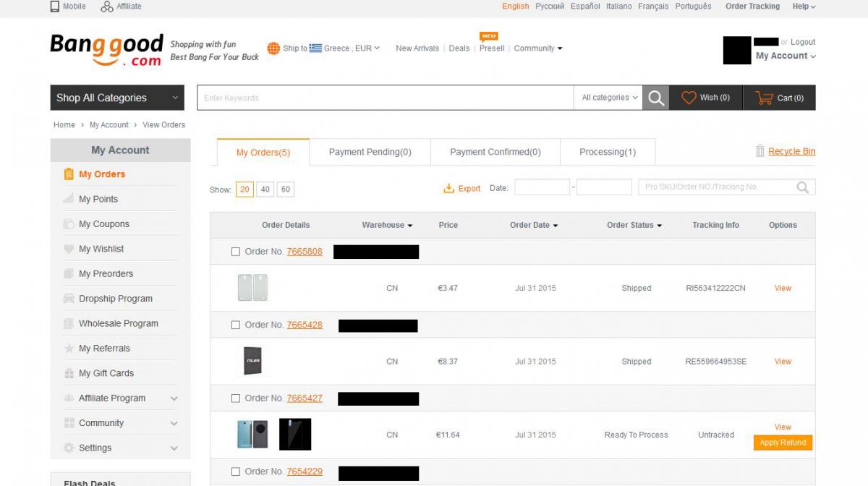Show 40 orders per page
Image resolution: width=868 pixels, height=486 pixels.
[265, 189]
